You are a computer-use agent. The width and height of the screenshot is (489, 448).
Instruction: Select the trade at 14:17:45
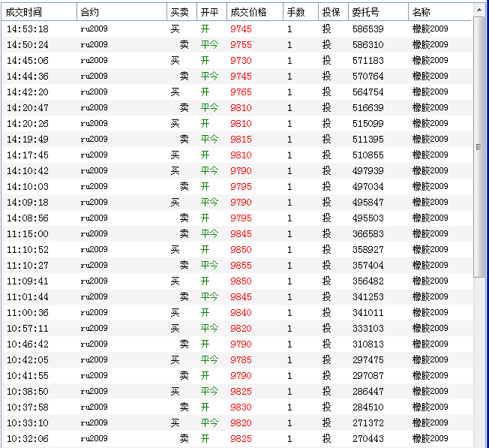pyautogui.click(x=237, y=155)
